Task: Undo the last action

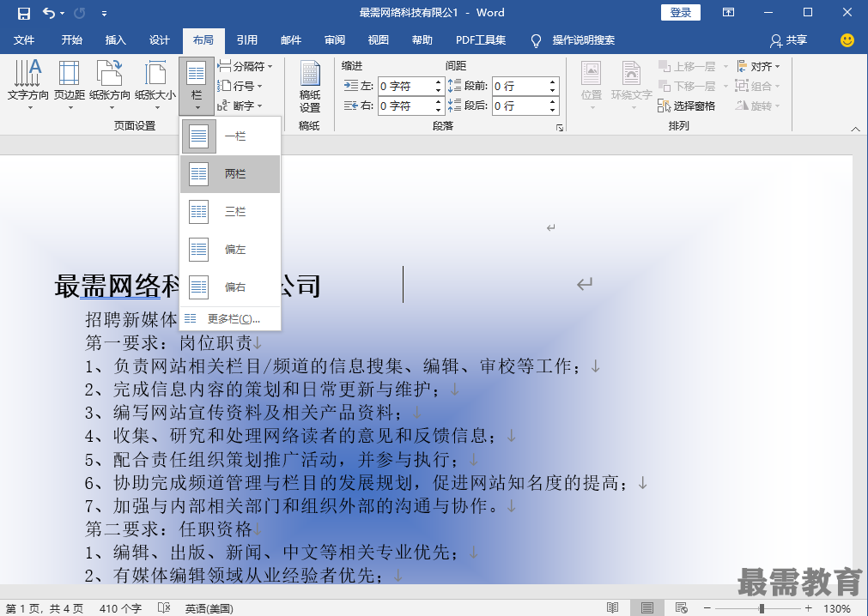Action: click(x=49, y=13)
